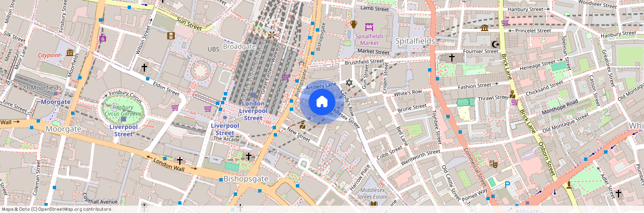
Task: Click the church cross beside Wilson Street
Action: (144, 67)
